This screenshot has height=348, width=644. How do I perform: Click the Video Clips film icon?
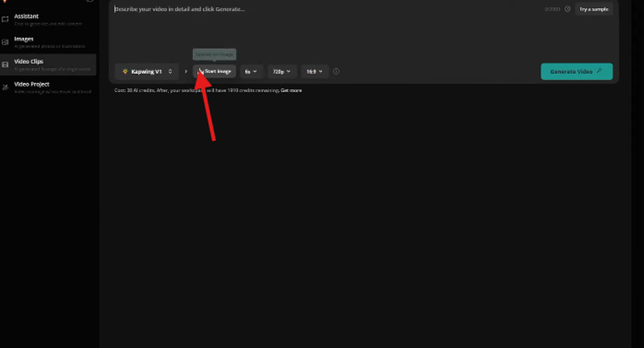(x=5, y=64)
